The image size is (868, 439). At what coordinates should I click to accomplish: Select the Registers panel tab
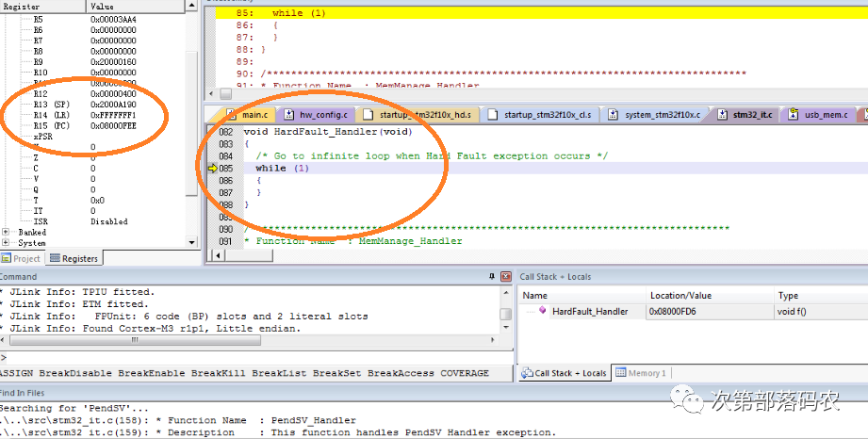coord(74,258)
